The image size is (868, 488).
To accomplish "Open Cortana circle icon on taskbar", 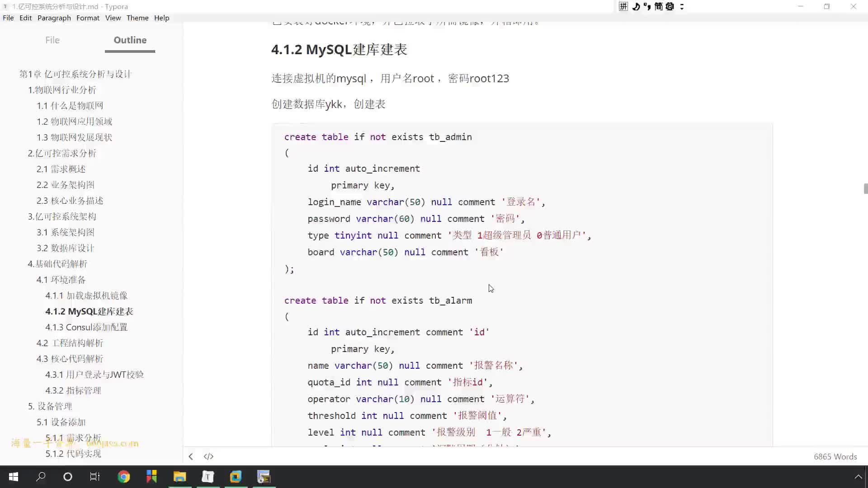I will click(68, 477).
